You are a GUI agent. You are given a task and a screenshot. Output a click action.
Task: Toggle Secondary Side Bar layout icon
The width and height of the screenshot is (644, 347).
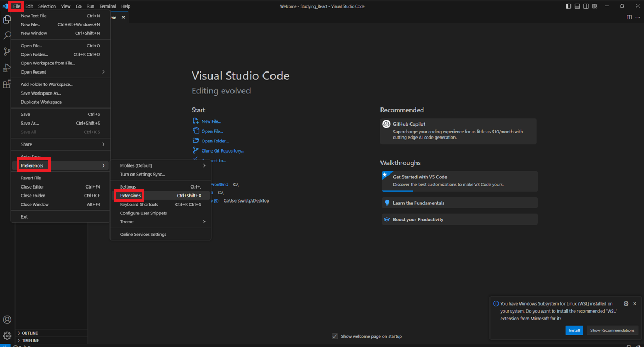[586, 6]
